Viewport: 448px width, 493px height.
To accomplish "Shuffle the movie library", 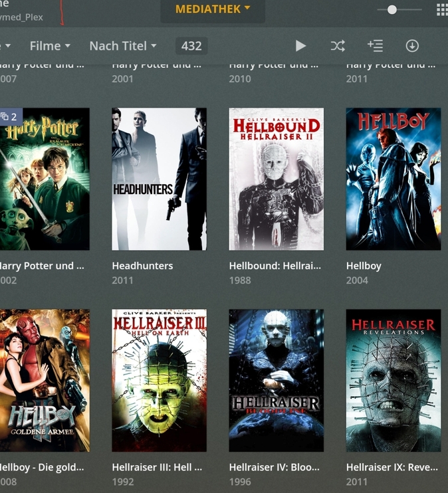I will (338, 46).
